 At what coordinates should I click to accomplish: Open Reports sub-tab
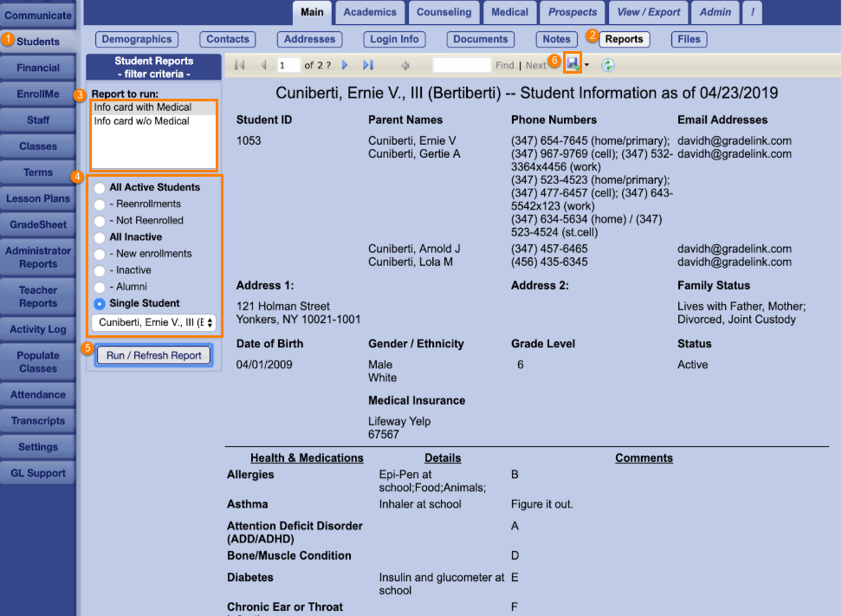[624, 39]
